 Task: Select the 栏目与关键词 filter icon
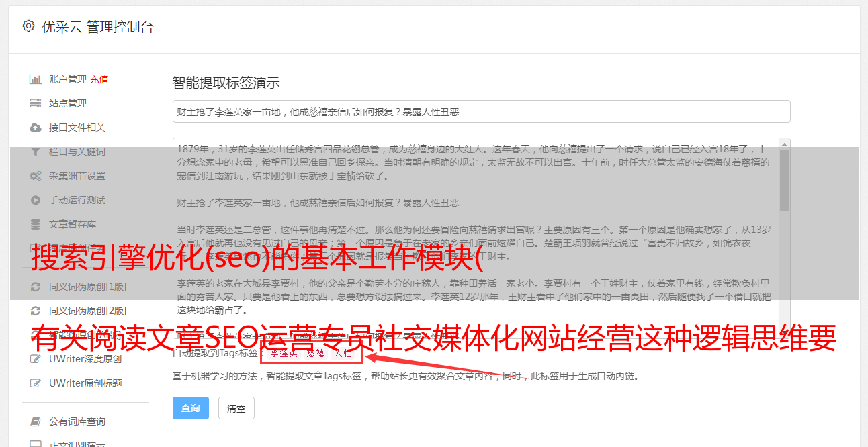tap(36, 152)
